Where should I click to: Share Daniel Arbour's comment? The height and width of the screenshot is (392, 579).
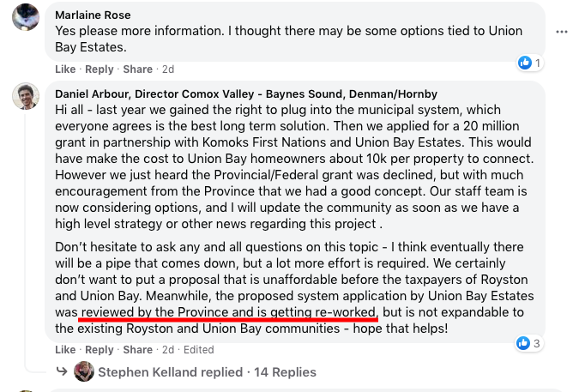pos(137,350)
